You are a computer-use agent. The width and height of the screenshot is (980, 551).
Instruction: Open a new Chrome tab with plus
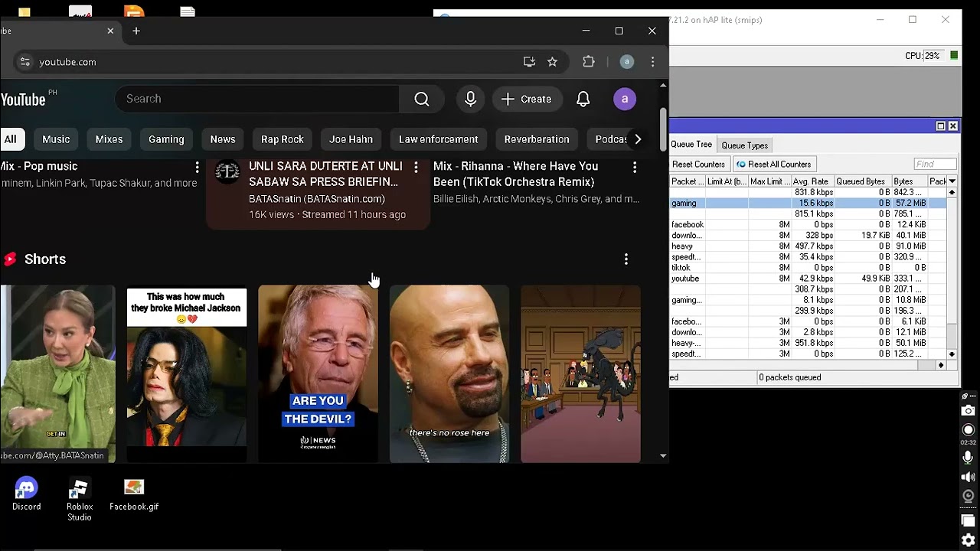point(136,31)
